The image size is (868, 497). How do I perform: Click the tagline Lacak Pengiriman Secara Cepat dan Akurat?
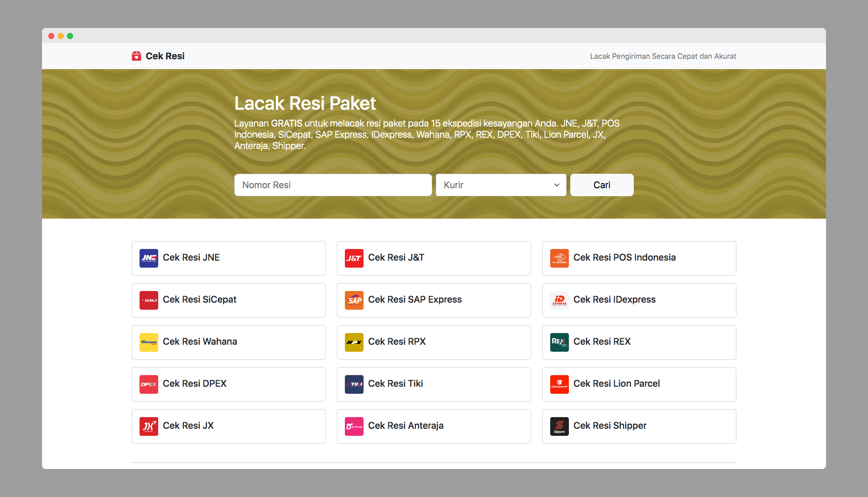click(663, 56)
